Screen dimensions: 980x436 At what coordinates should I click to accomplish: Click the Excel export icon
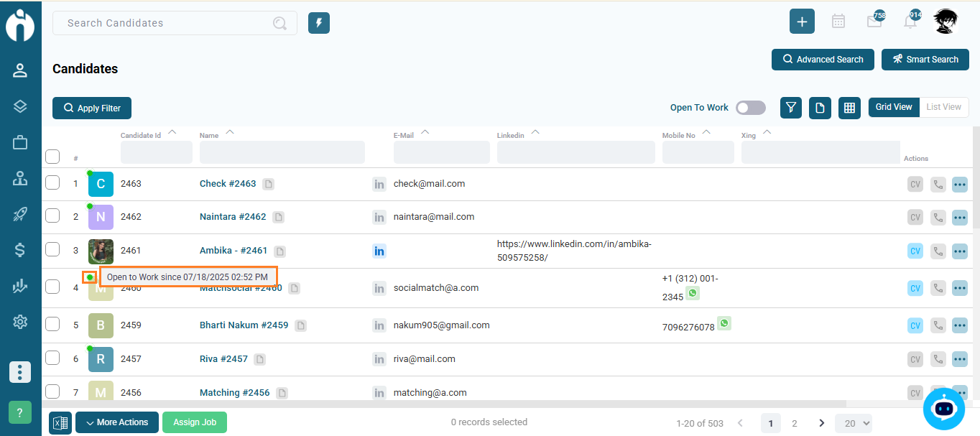[x=60, y=422]
